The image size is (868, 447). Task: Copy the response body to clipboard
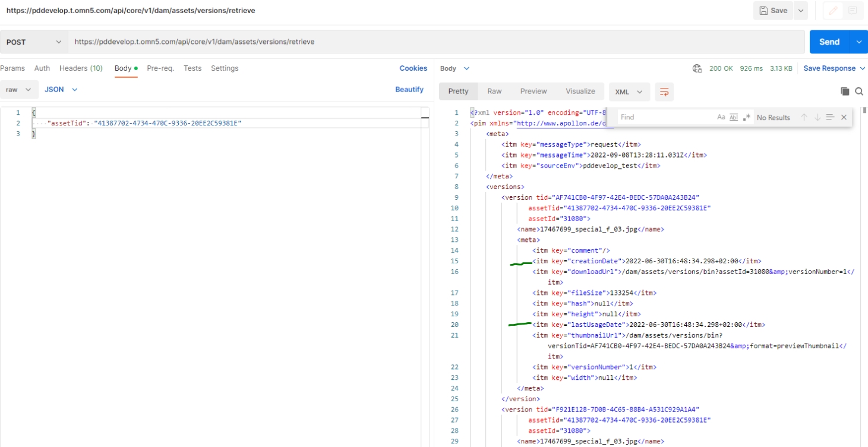point(844,92)
